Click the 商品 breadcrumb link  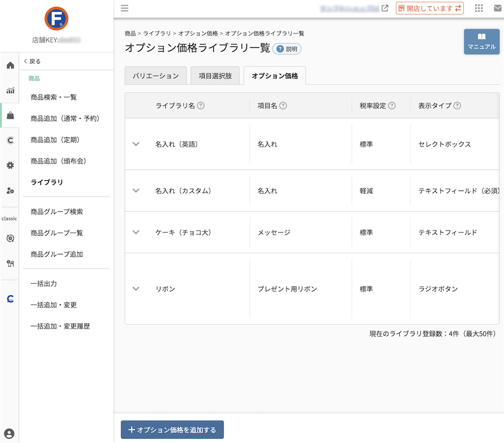[x=130, y=33]
